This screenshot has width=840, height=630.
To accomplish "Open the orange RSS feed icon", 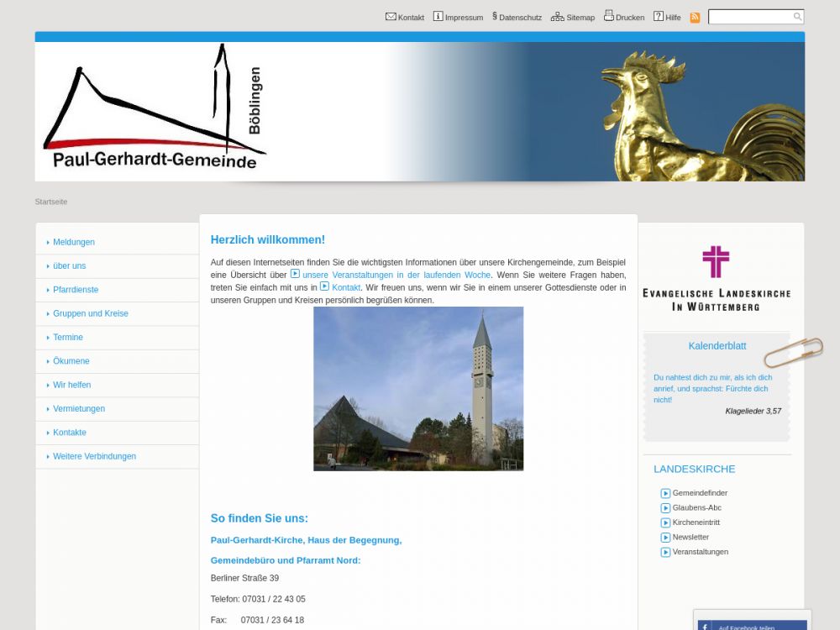I will (695, 17).
